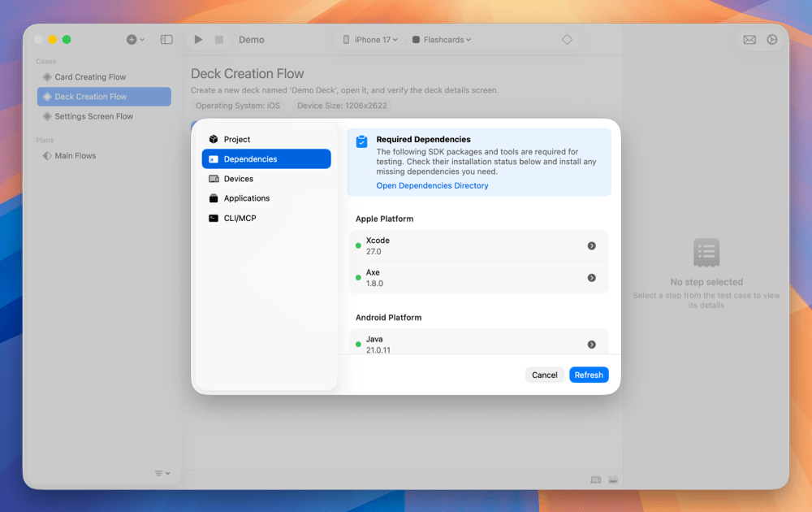Screen dimensions: 812x512
Task: Click the Xcode green status dot
Action: [358, 245]
